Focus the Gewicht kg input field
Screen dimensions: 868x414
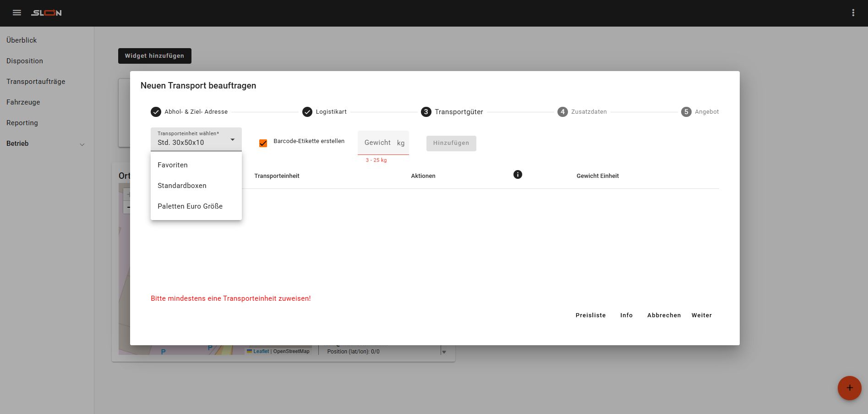coord(379,143)
